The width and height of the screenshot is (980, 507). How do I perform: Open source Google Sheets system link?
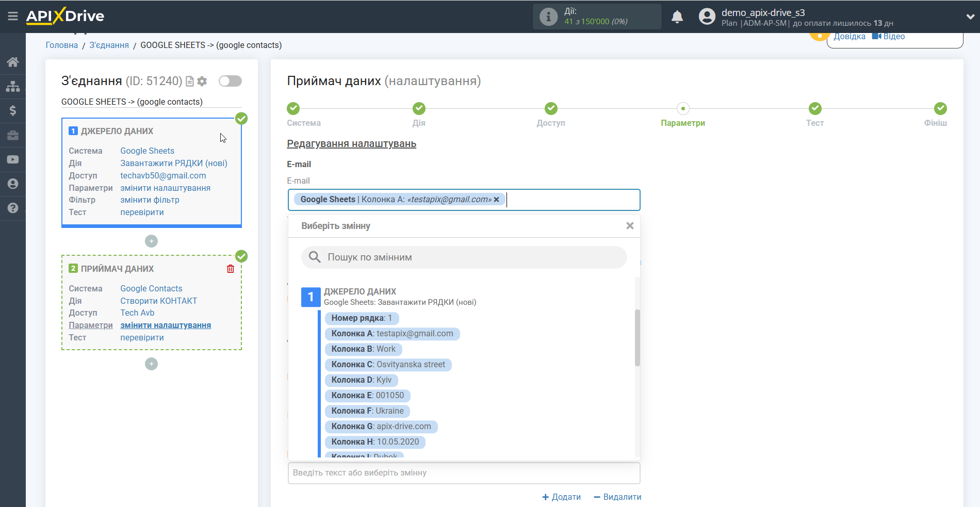click(x=147, y=151)
